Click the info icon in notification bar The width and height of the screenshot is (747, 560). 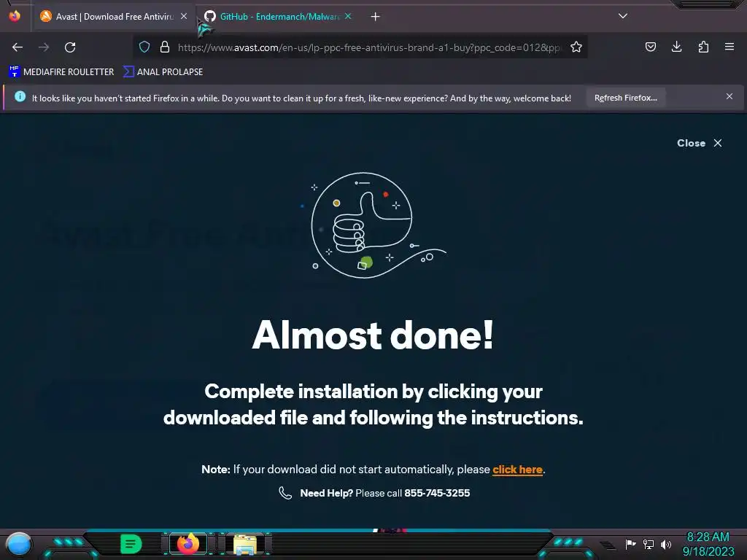(x=20, y=97)
